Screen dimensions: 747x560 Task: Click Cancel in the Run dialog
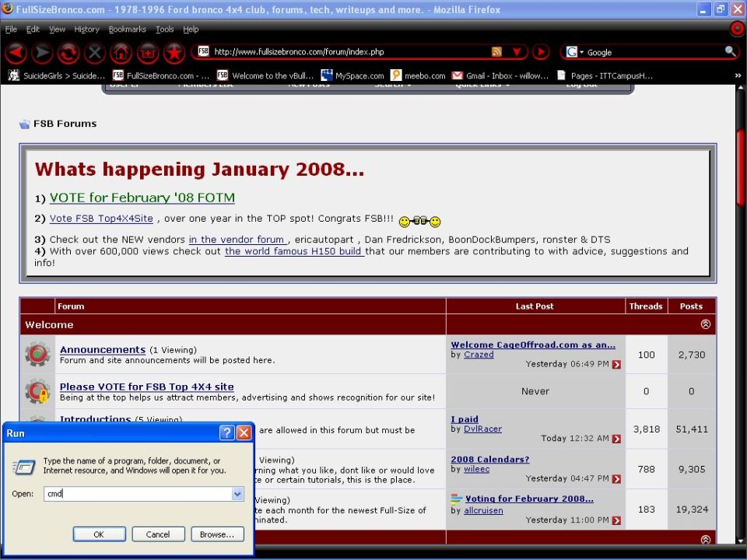pos(158,534)
